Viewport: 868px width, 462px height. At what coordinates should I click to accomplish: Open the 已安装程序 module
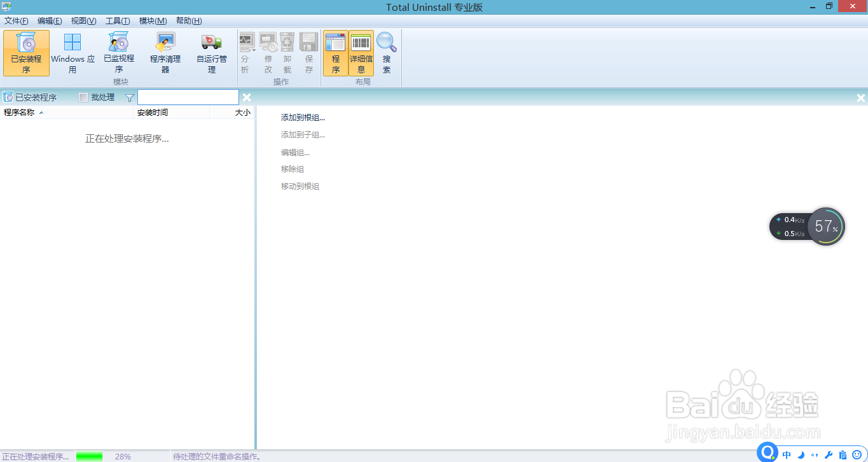[x=26, y=53]
